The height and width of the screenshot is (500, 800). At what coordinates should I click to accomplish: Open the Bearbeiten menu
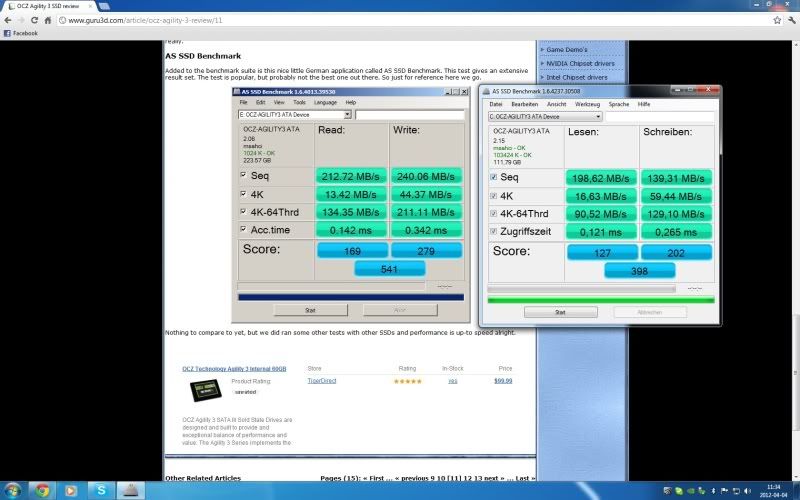click(x=524, y=104)
